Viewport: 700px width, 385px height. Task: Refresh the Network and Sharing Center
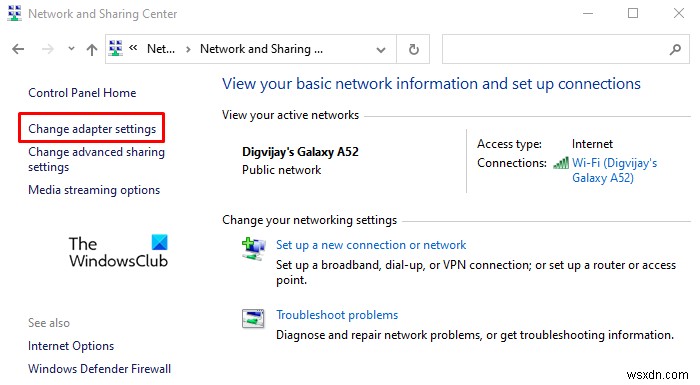click(x=414, y=49)
